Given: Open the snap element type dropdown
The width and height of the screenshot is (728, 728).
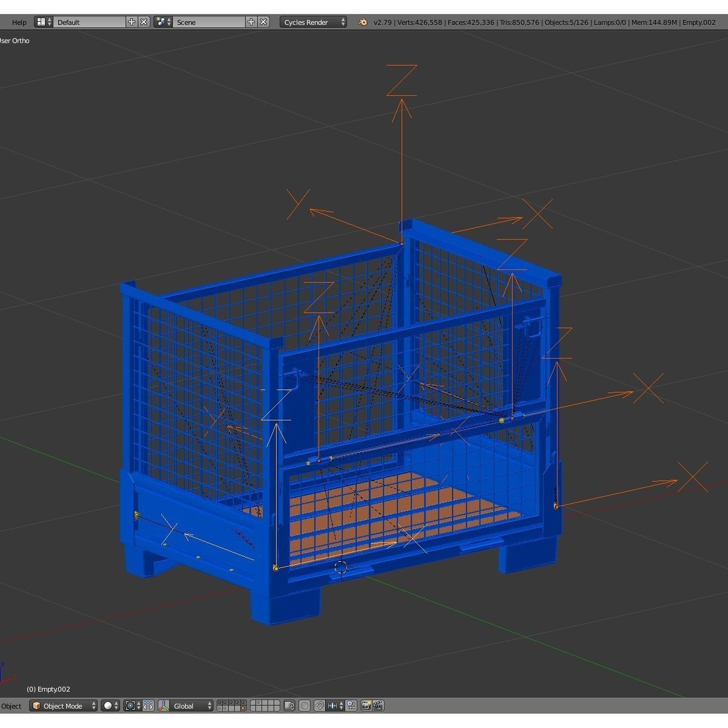Looking at the screenshot, I should 335,706.
